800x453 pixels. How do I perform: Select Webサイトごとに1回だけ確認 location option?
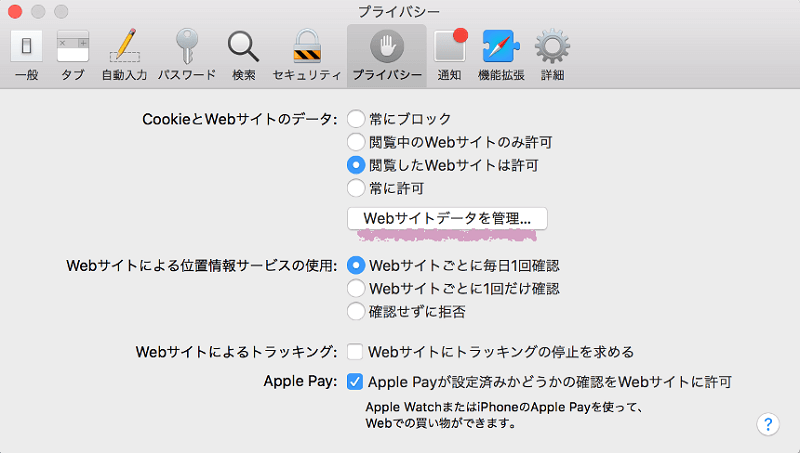coord(355,289)
